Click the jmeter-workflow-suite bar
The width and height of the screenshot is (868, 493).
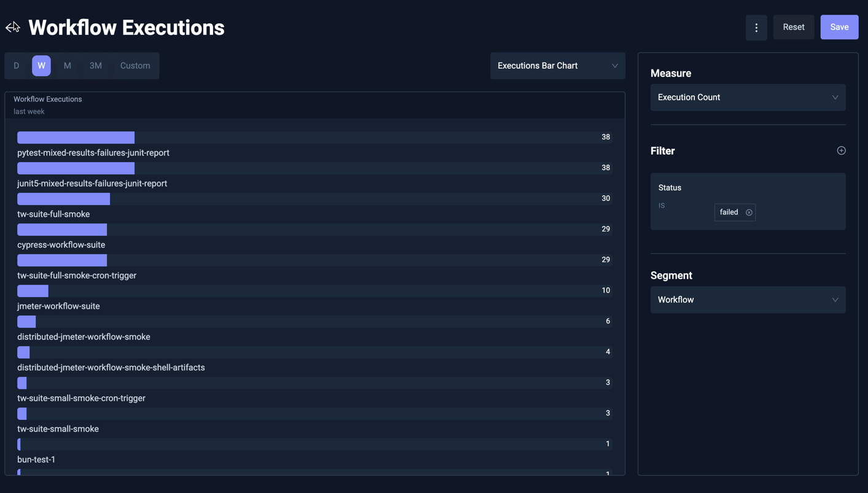tap(33, 290)
